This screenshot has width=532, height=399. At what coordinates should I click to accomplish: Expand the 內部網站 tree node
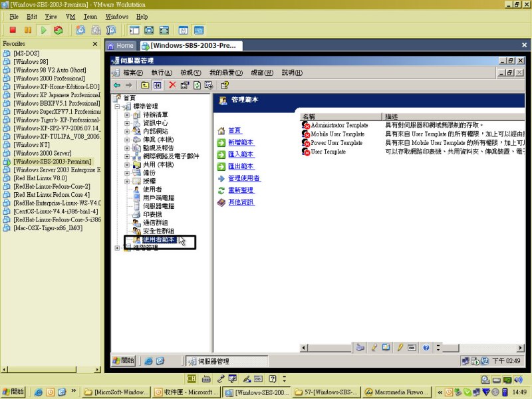coord(127,131)
